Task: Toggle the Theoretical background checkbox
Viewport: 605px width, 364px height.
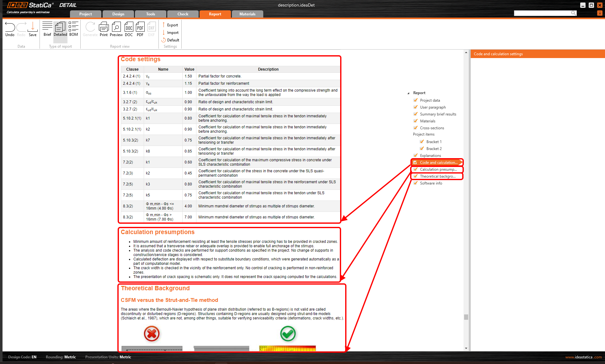Action: [415, 176]
